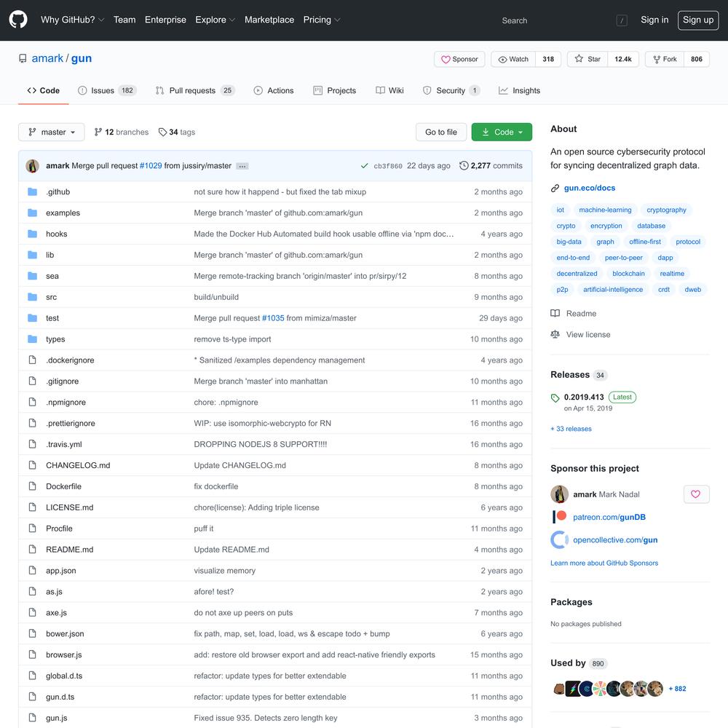
Task: Click the green check status icon on the commit
Action: (365, 166)
